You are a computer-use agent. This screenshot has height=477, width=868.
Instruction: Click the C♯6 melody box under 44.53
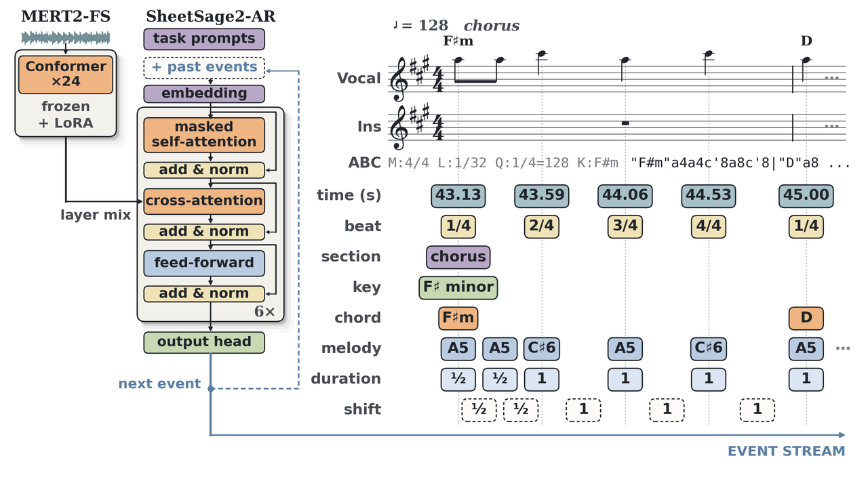click(x=709, y=348)
